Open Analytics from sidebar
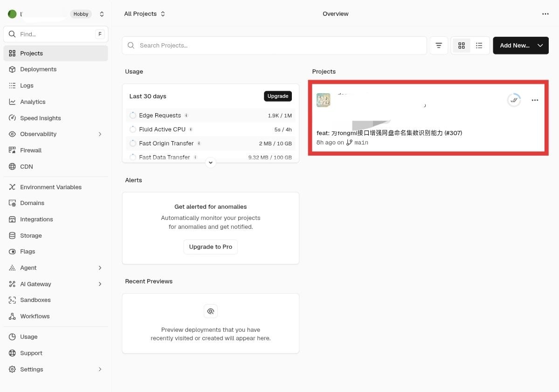Screen dimensions: 559x392 55,102
